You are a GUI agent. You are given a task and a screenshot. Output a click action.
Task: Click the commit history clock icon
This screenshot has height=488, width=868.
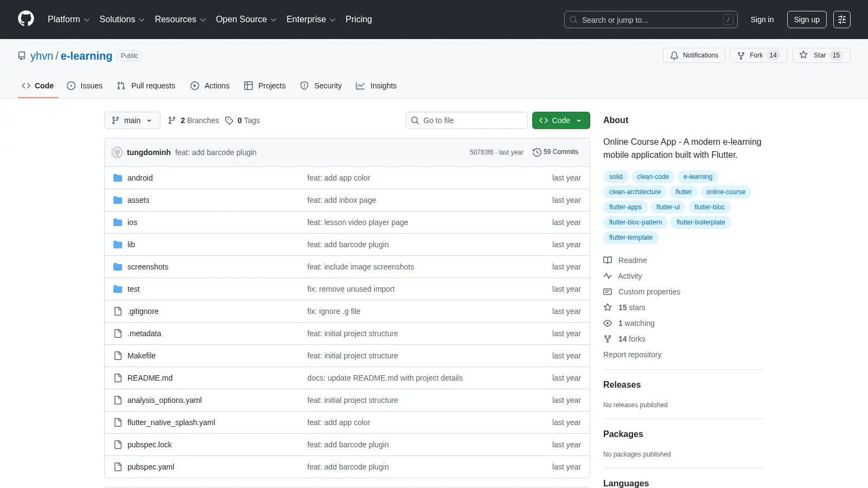537,152
